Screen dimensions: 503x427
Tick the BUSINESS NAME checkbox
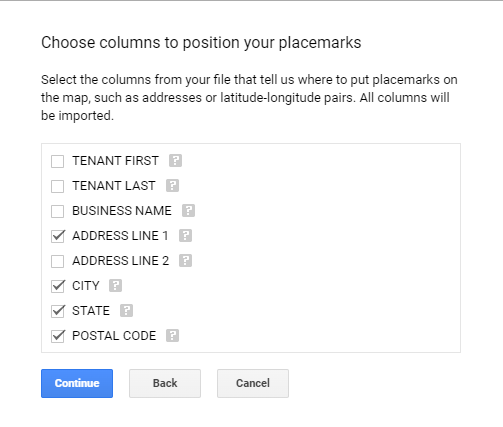[x=57, y=211]
